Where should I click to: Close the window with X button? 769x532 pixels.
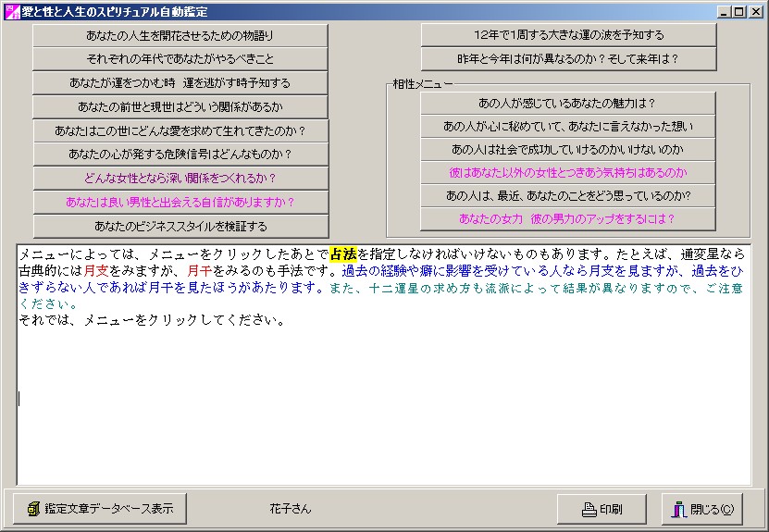(756, 12)
